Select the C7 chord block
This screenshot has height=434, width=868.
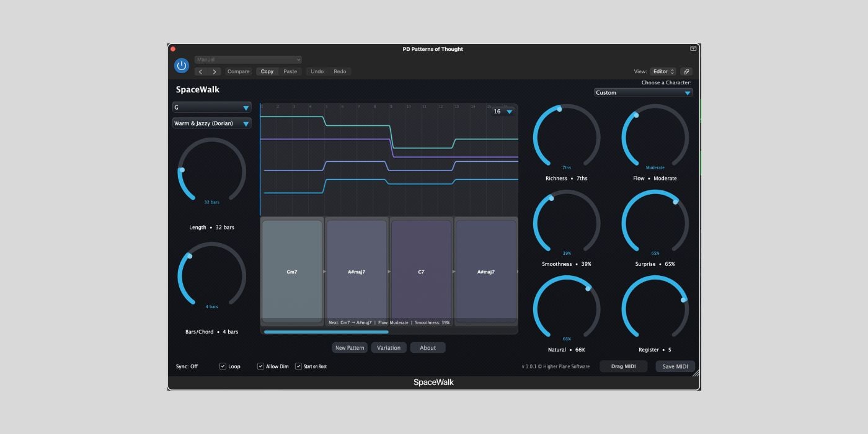coord(421,272)
